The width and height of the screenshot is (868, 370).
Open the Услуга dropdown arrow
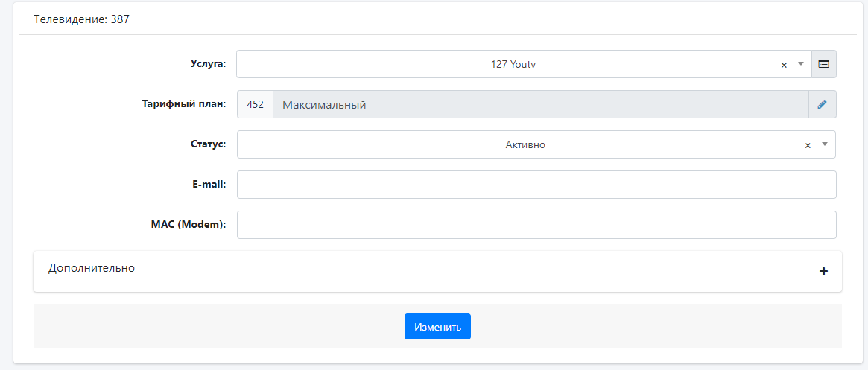pos(801,64)
